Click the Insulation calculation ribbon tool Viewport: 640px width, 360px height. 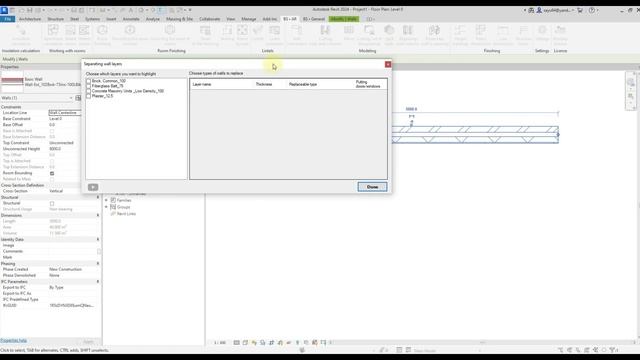(x=21, y=36)
